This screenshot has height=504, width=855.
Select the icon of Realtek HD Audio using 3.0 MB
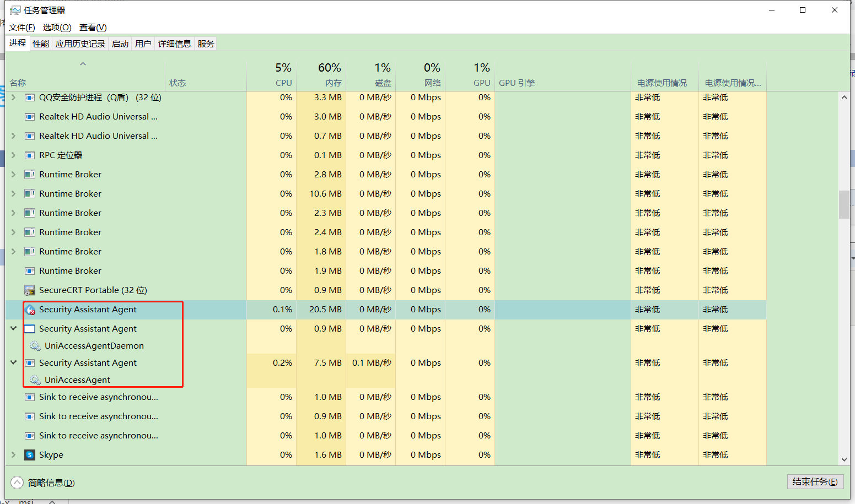point(30,117)
